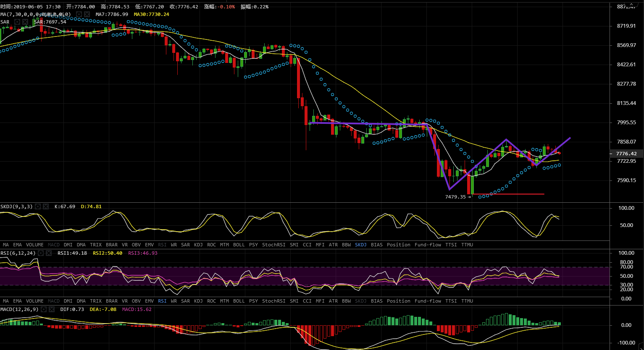
Task: Select BRAR tab in the SKDJ-highlighted indicator row
Action: pos(112,245)
